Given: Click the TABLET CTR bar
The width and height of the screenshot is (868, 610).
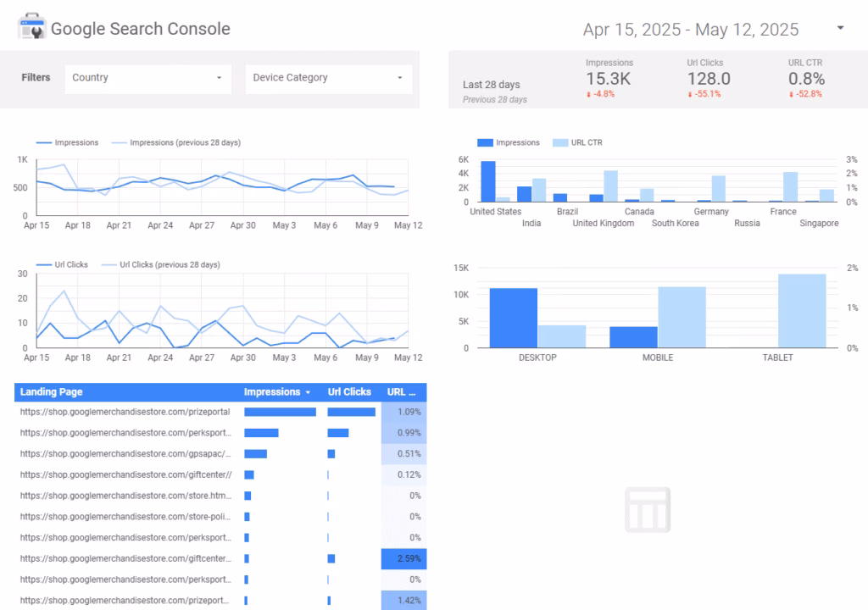Looking at the screenshot, I should (x=801, y=310).
